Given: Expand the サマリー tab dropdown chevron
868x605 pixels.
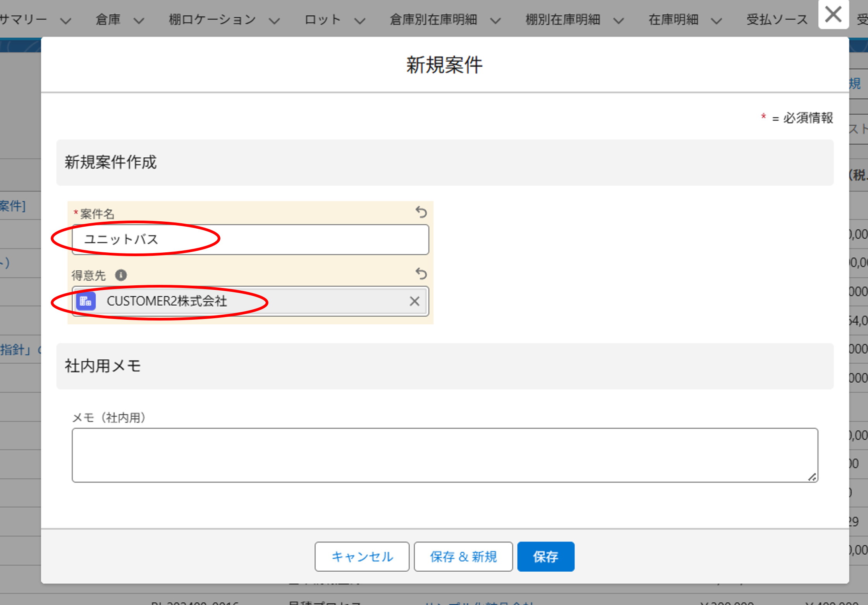Looking at the screenshot, I should point(66,21).
